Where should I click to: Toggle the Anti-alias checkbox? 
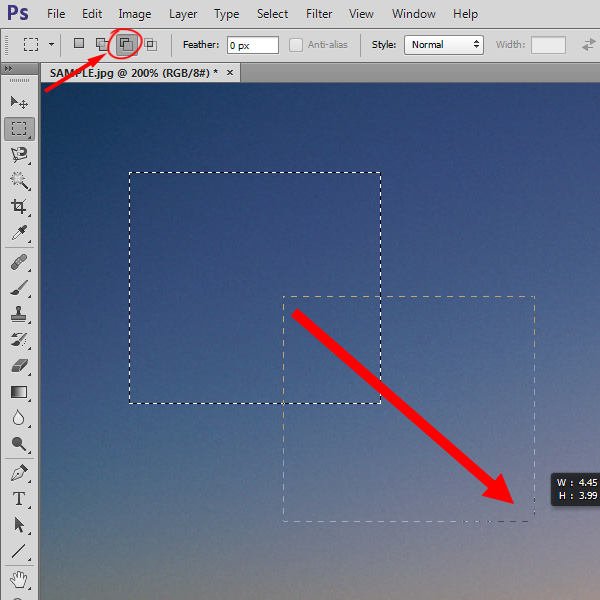(295, 45)
